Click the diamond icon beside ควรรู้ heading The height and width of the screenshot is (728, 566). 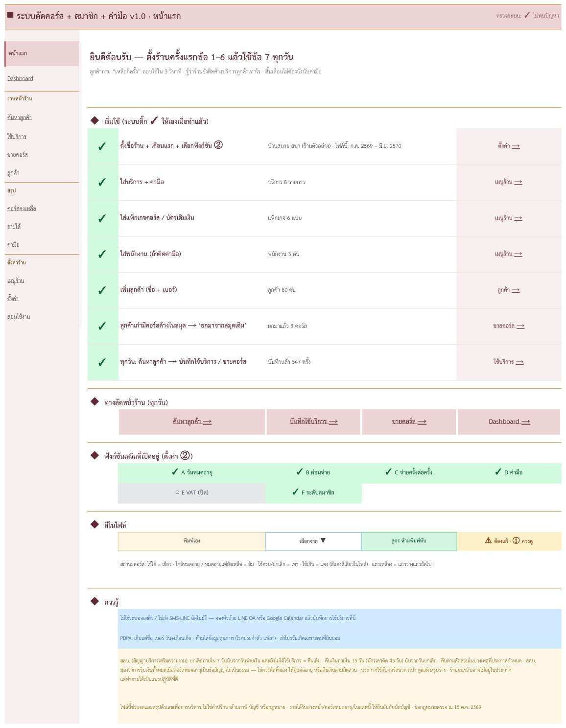tap(95, 601)
